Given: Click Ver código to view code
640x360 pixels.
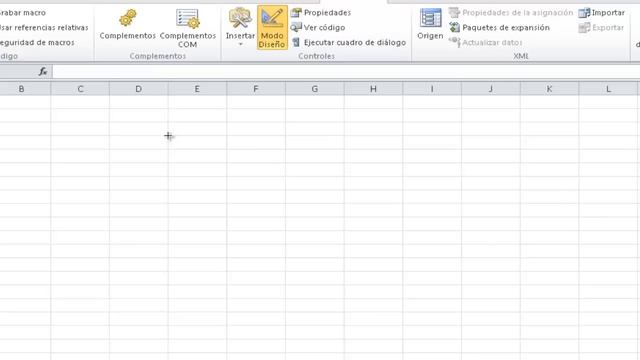Looking at the screenshot, I should pyautogui.click(x=318, y=27).
